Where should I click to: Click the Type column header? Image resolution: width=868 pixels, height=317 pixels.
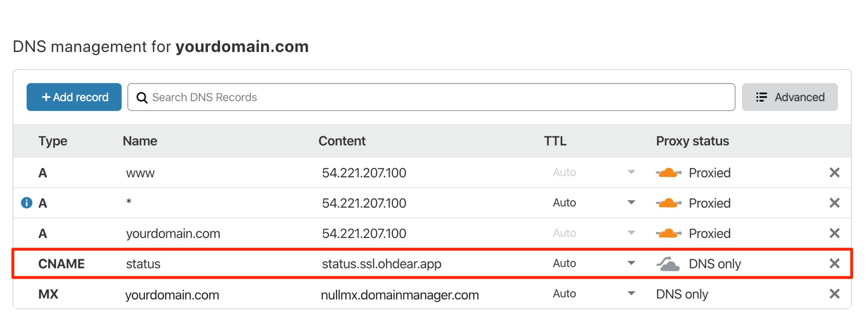click(53, 141)
